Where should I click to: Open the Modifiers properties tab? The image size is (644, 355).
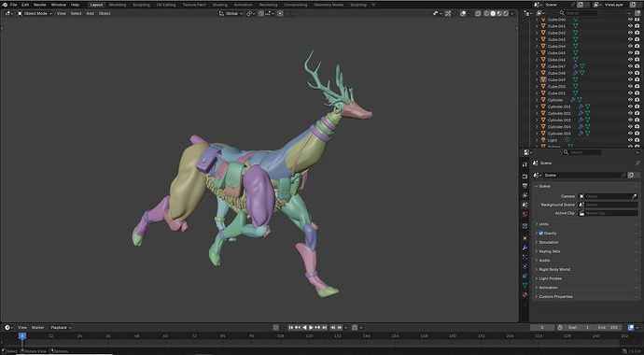tap(525, 248)
